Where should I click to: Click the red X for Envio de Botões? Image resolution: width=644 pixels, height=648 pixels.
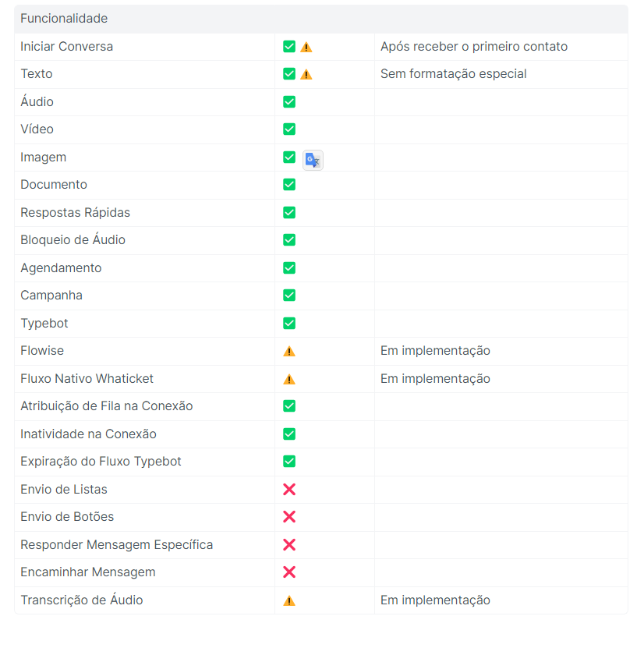(x=289, y=517)
